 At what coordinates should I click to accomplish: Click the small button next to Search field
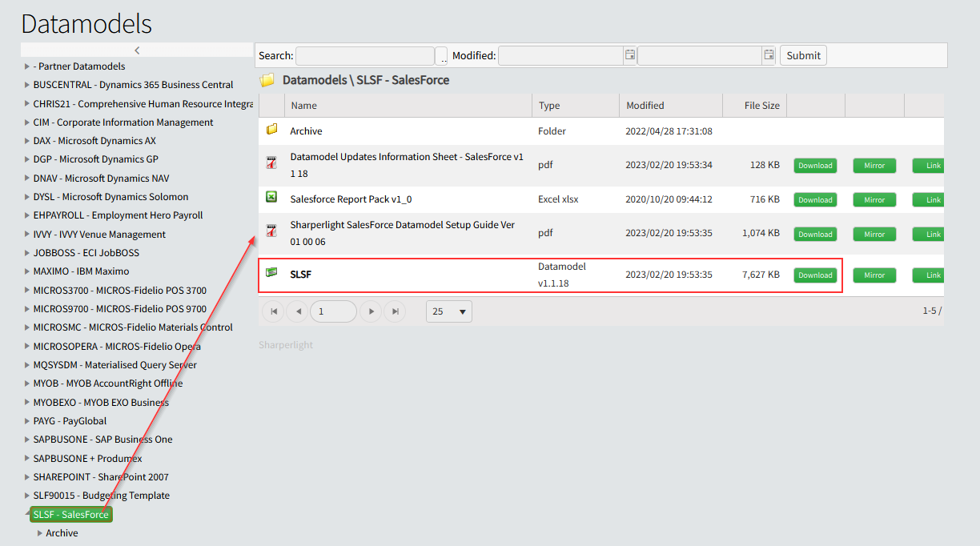[441, 55]
